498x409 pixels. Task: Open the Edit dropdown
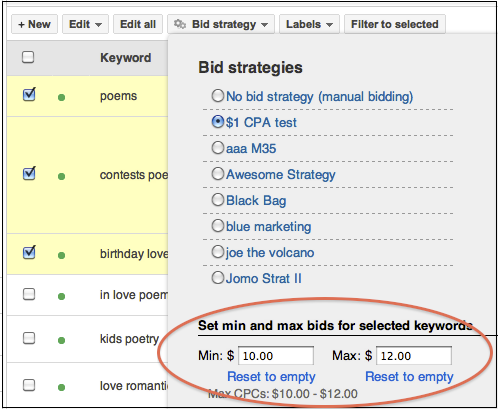click(x=85, y=24)
